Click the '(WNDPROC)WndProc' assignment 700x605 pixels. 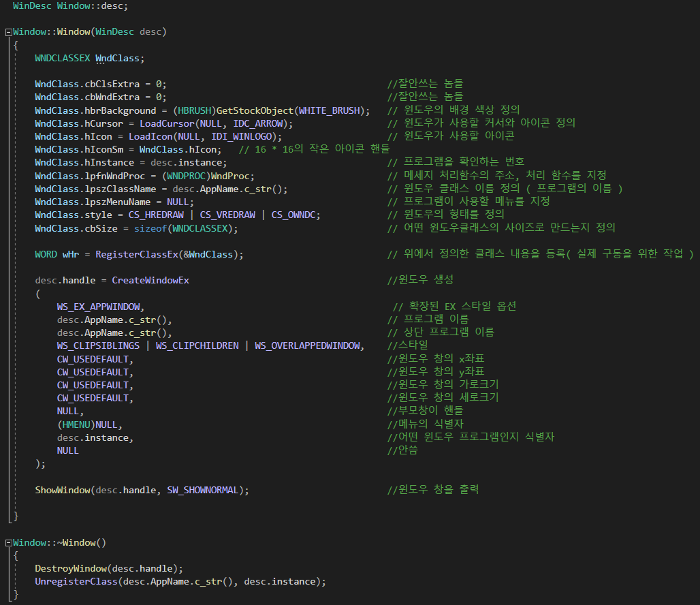(x=208, y=176)
